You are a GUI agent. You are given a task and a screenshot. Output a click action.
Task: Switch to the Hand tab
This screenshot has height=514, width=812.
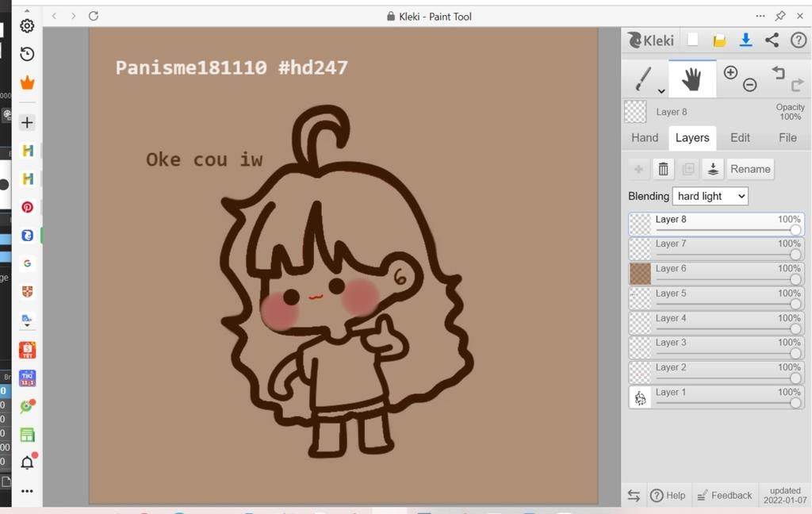pos(645,138)
